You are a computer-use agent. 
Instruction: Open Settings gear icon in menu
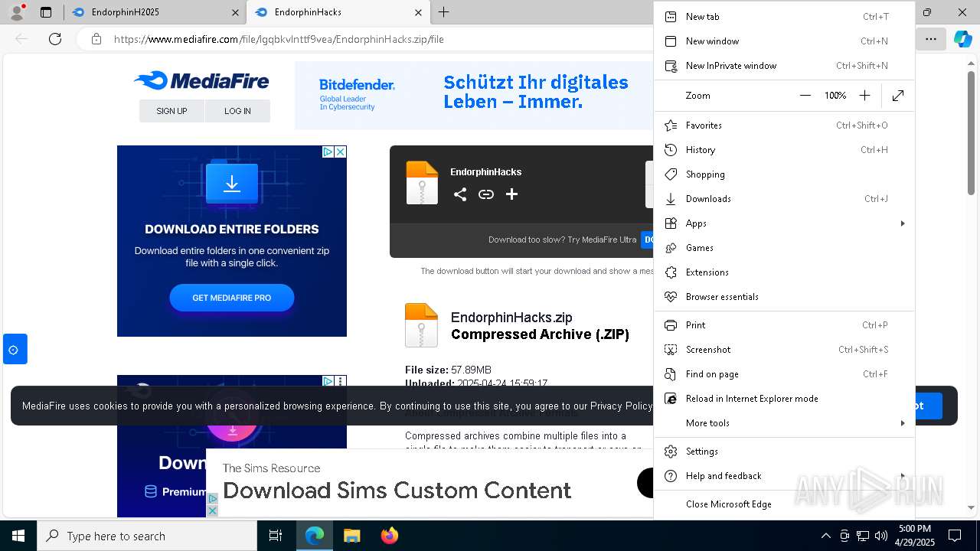click(671, 452)
